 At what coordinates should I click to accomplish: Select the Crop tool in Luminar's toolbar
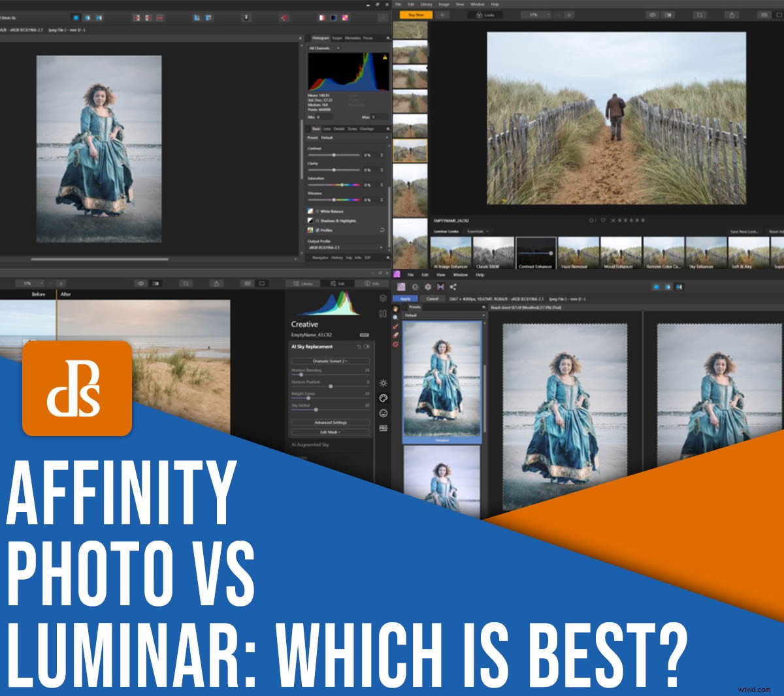point(700,15)
